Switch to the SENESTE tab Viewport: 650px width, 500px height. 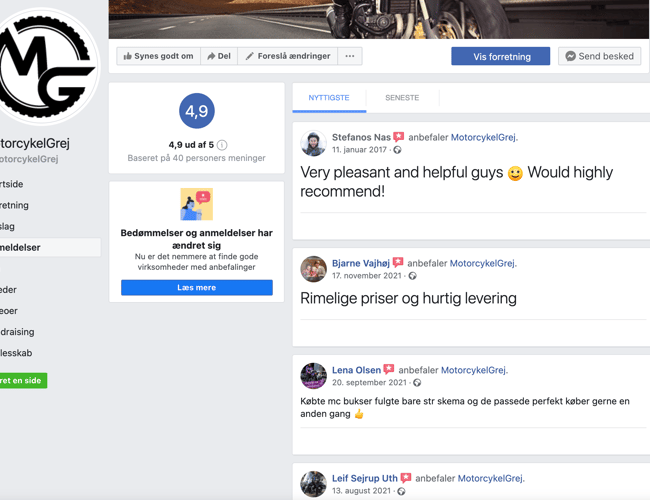[x=402, y=98]
